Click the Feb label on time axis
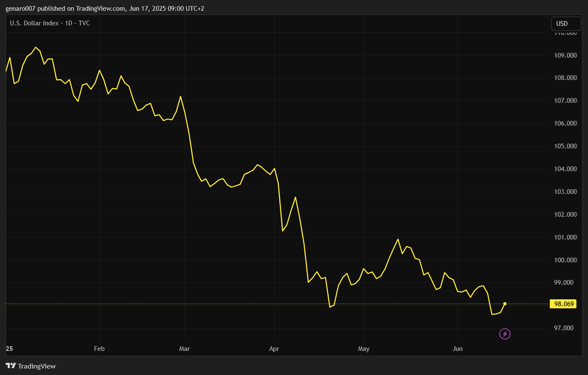The height and width of the screenshot is (375, 588). (x=99, y=349)
